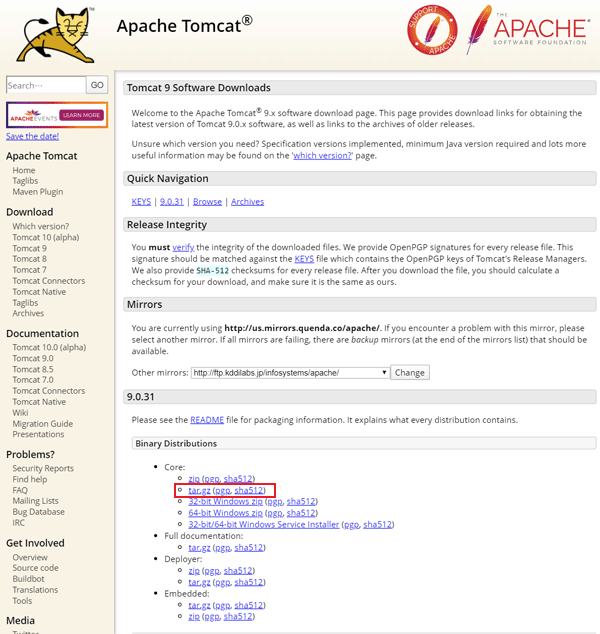Open pgp signature for Windows Service Installer
This screenshot has height=634, width=600.
(351, 524)
